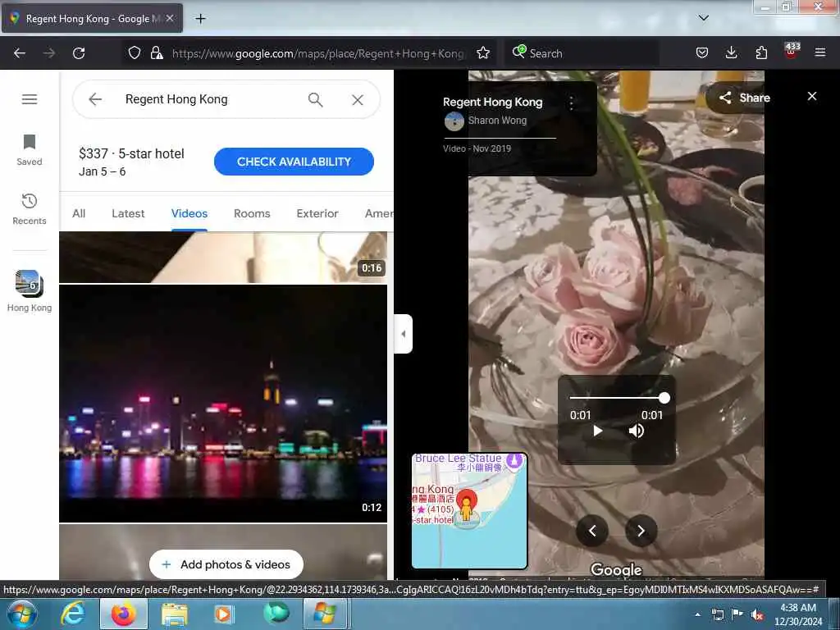The image size is (840, 630).
Task: Open the list all tabs dropdown
Action: click(703, 18)
